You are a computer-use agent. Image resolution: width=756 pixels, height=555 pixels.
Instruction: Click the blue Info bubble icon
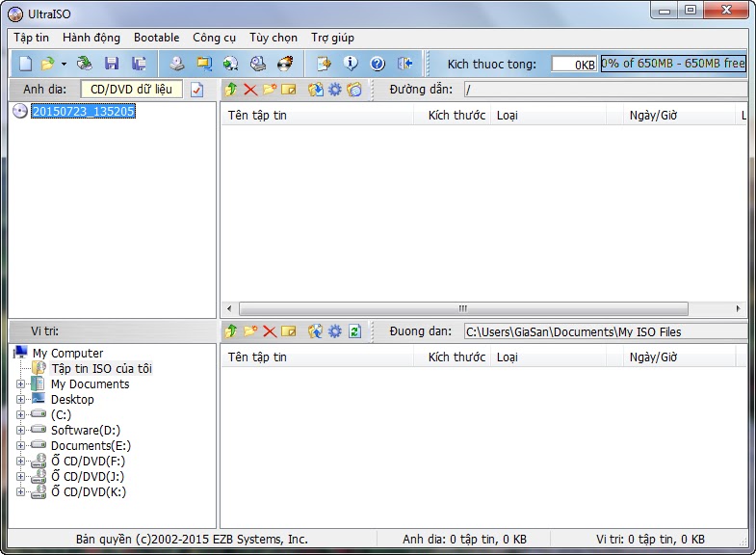click(351, 64)
